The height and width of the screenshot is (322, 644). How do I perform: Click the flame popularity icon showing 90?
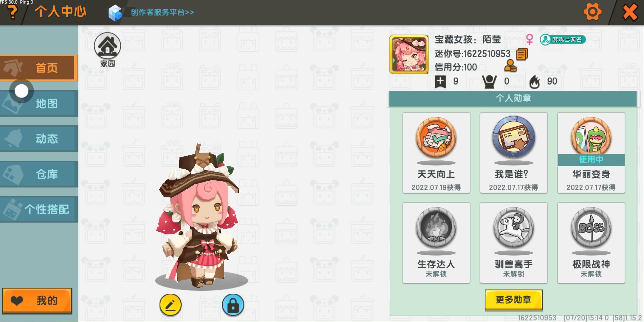point(535,81)
